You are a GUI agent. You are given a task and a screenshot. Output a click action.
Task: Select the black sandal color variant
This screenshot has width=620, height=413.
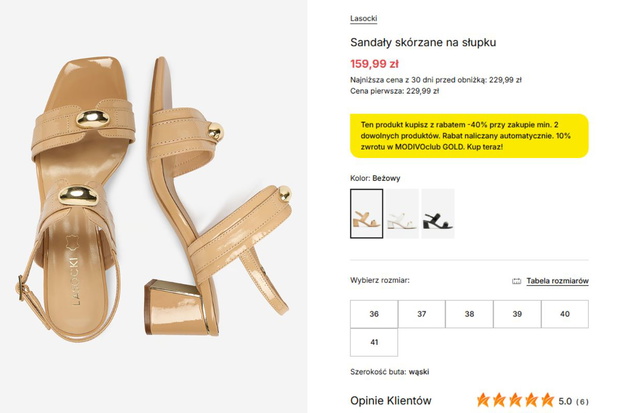pyautogui.click(x=438, y=214)
